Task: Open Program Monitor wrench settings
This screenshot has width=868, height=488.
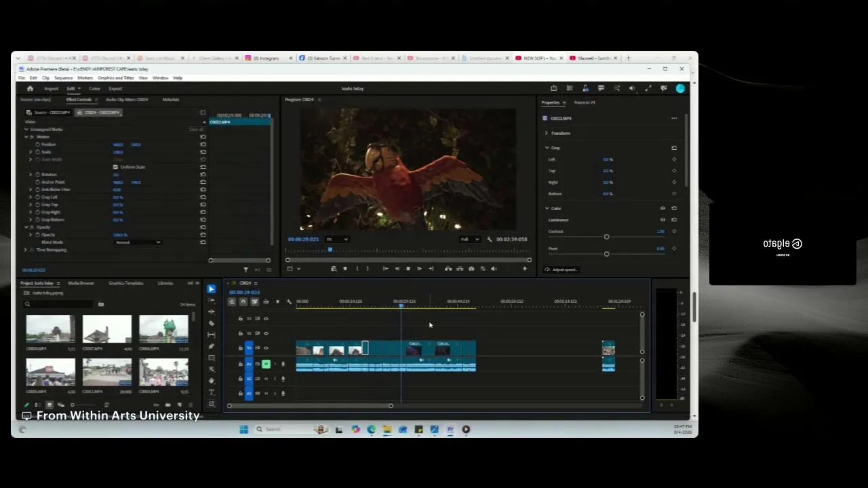Action: [490, 239]
